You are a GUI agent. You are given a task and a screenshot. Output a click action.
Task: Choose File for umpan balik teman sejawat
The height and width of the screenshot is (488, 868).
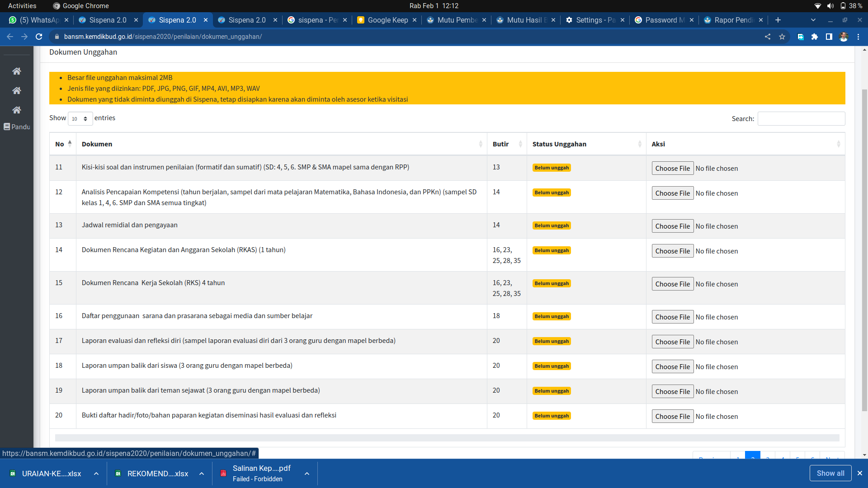(x=673, y=391)
